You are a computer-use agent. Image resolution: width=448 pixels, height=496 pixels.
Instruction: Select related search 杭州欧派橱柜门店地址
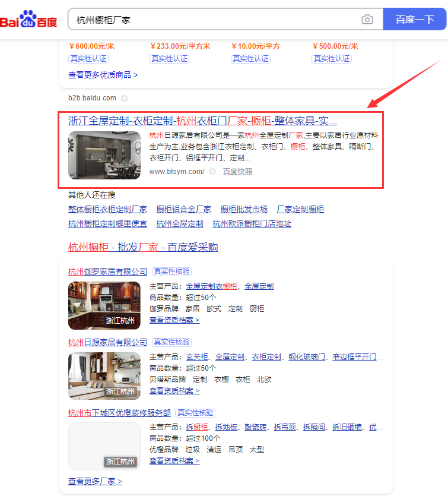(x=252, y=223)
